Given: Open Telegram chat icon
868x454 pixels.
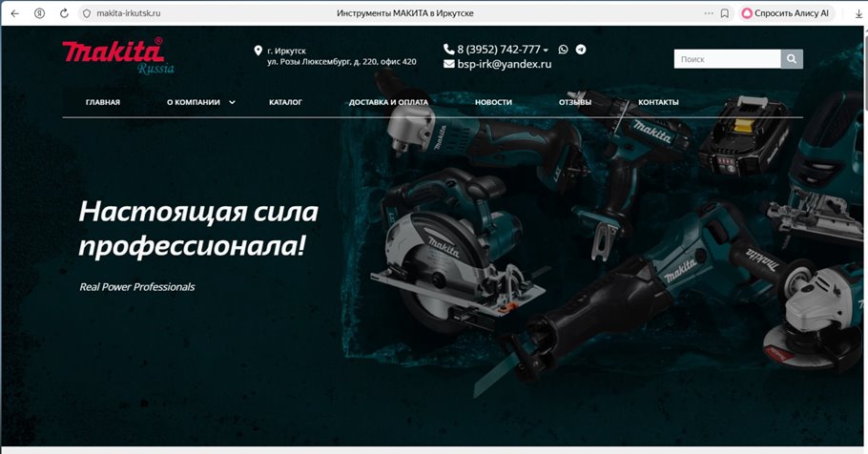Looking at the screenshot, I should [581, 50].
